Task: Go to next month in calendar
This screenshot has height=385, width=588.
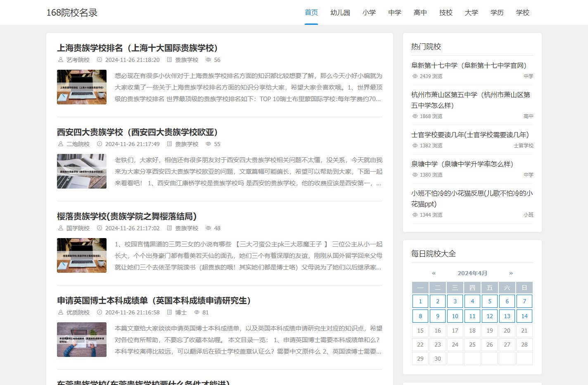Action: click(x=511, y=273)
